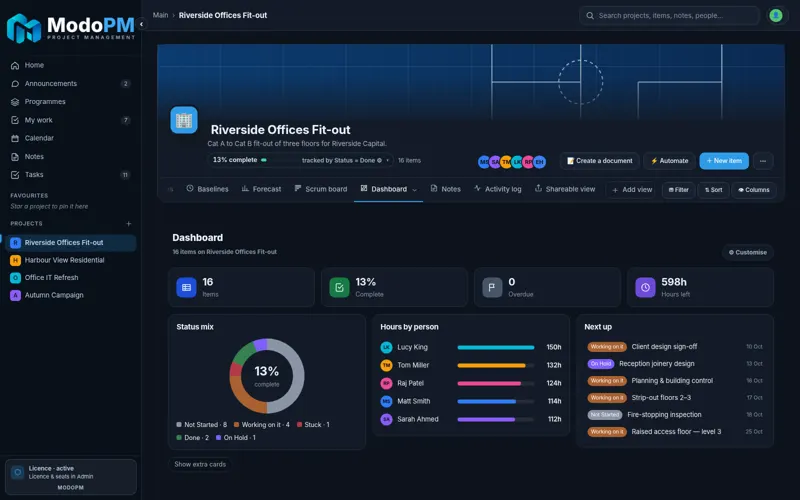Click On Hold badge for Reception joinery design
This screenshot has width=800, height=500.
601,364
